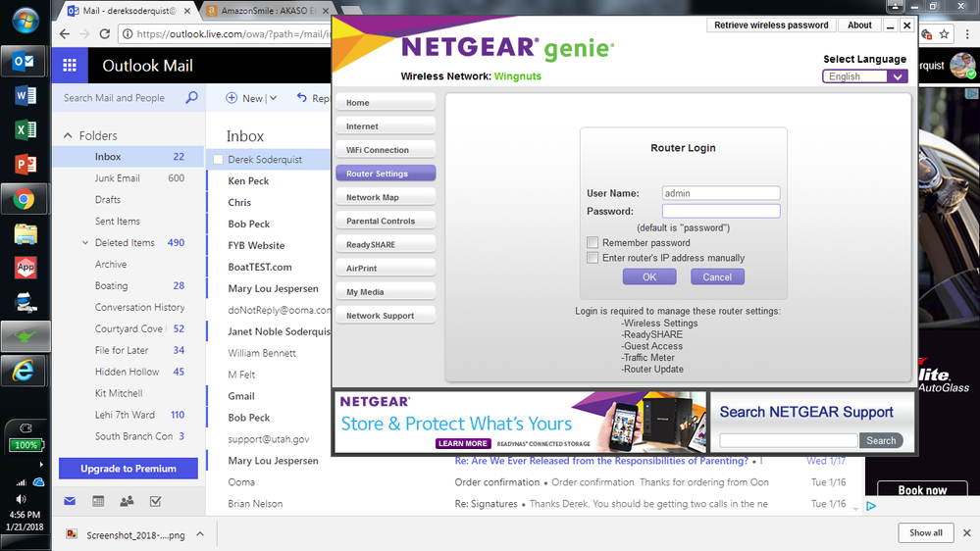Switch to the AmazonSmile Chrome tab

(x=268, y=11)
